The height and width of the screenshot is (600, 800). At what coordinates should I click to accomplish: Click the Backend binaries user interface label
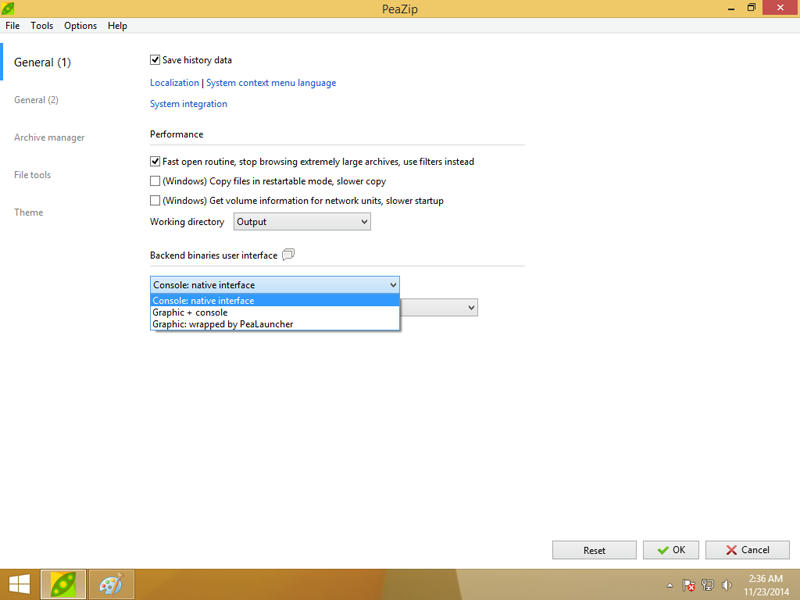(214, 255)
